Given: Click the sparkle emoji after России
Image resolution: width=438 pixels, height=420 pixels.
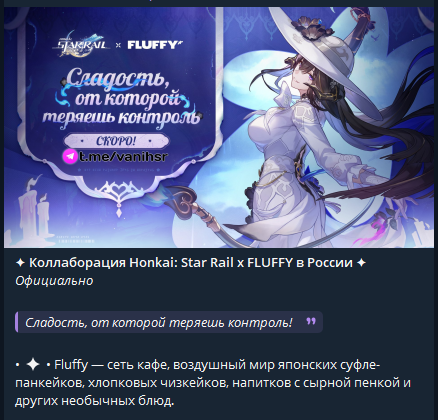Looking at the screenshot, I should [x=361, y=263].
